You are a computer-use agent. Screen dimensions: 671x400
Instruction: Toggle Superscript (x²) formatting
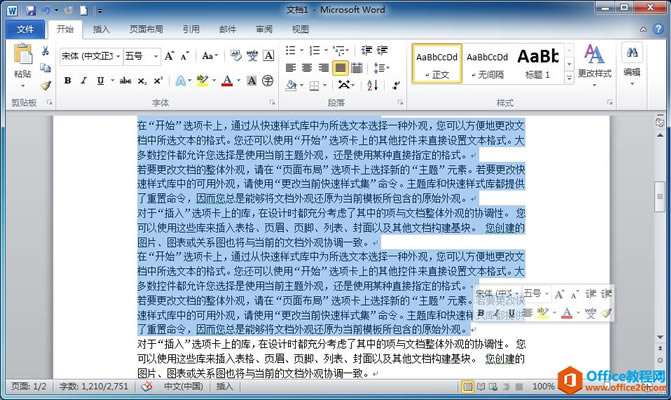click(158, 80)
